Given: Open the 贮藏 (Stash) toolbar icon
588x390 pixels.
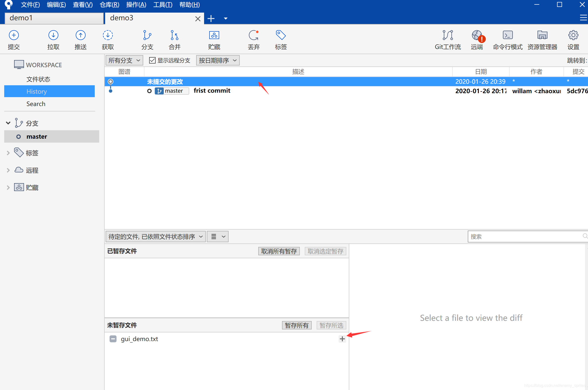Looking at the screenshot, I should coord(214,35).
